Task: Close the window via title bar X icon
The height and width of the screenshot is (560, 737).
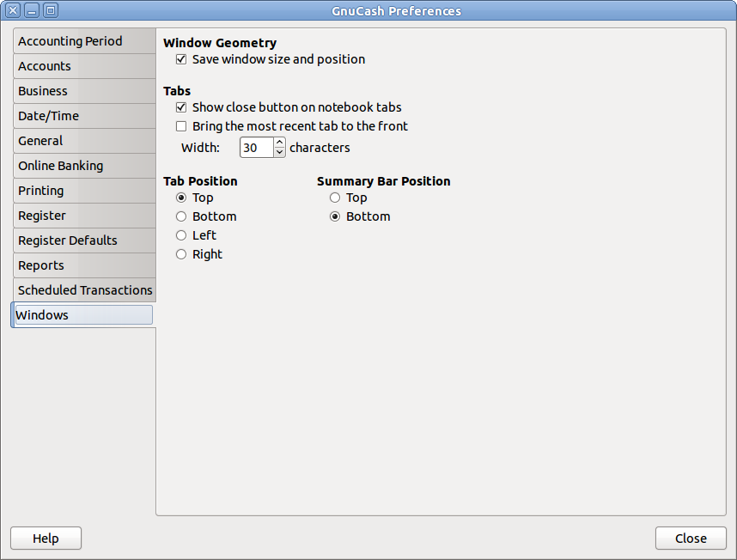Action: (x=13, y=10)
